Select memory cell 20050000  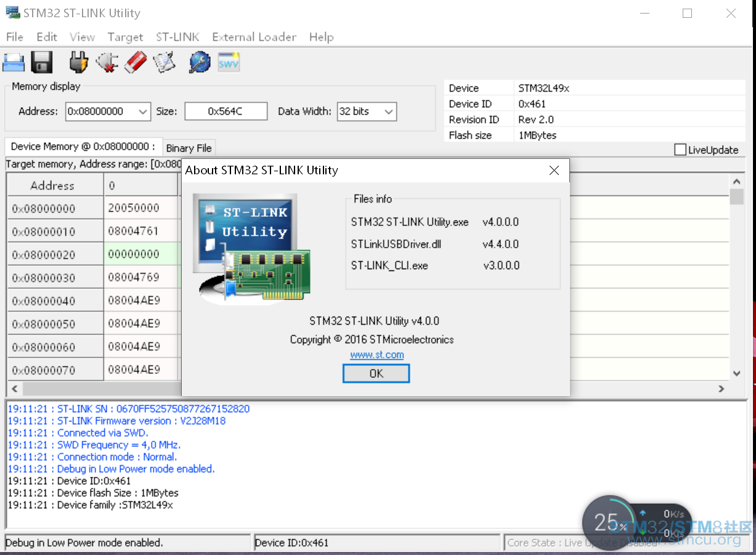click(x=141, y=208)
